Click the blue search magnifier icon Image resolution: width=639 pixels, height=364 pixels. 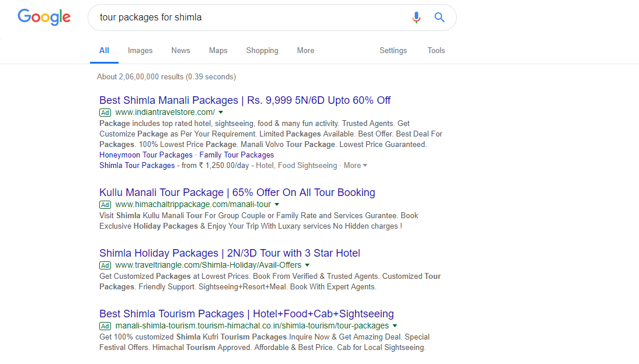point(440,17)
